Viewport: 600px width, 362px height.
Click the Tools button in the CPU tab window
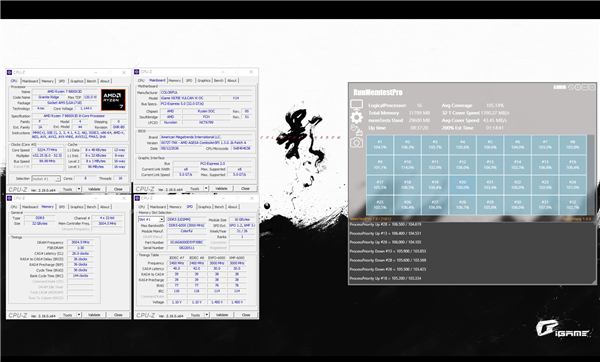click(68, 189)
